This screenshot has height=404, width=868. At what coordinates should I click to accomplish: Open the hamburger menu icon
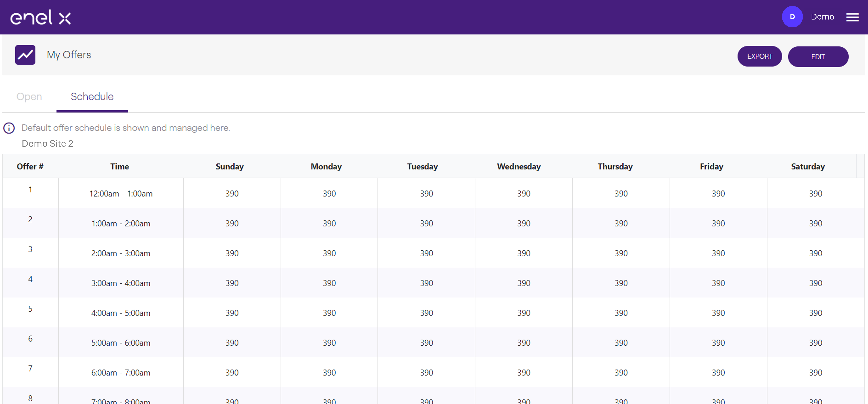pos(852,17)
